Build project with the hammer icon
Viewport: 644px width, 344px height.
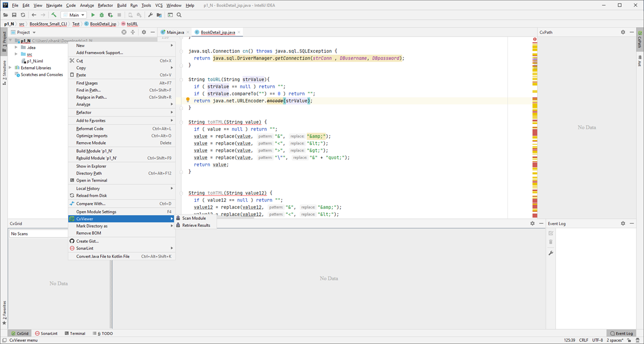54,15
